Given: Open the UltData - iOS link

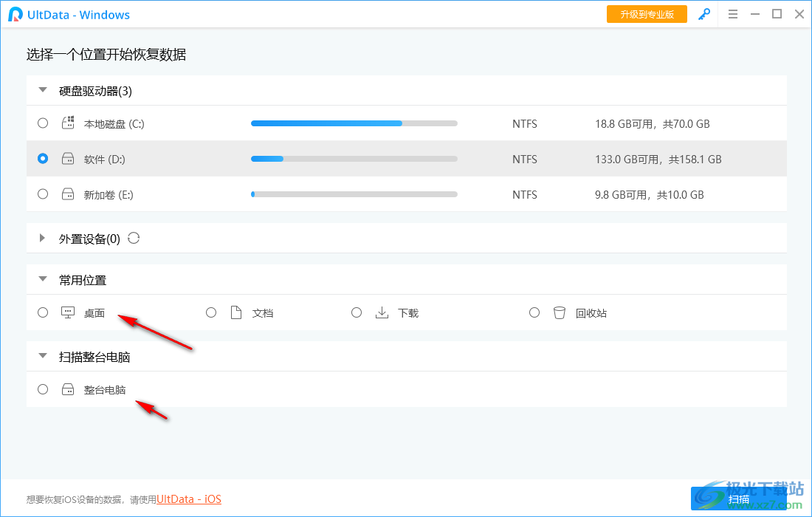Looking at the screenshot, I should 188,499.
